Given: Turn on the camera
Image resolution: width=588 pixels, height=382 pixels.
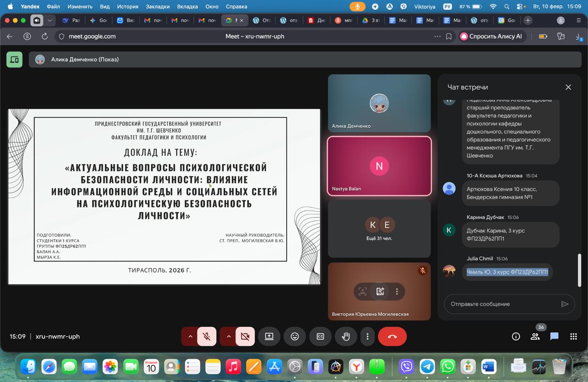Looking at the screenshot, I should 245,337.
